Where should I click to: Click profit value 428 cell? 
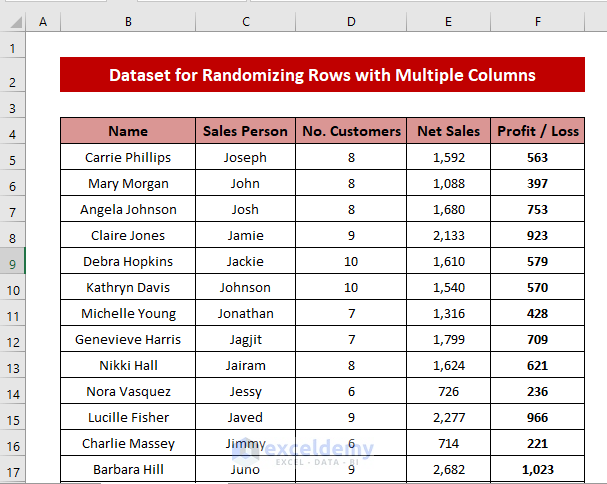(x=537, y=313)
